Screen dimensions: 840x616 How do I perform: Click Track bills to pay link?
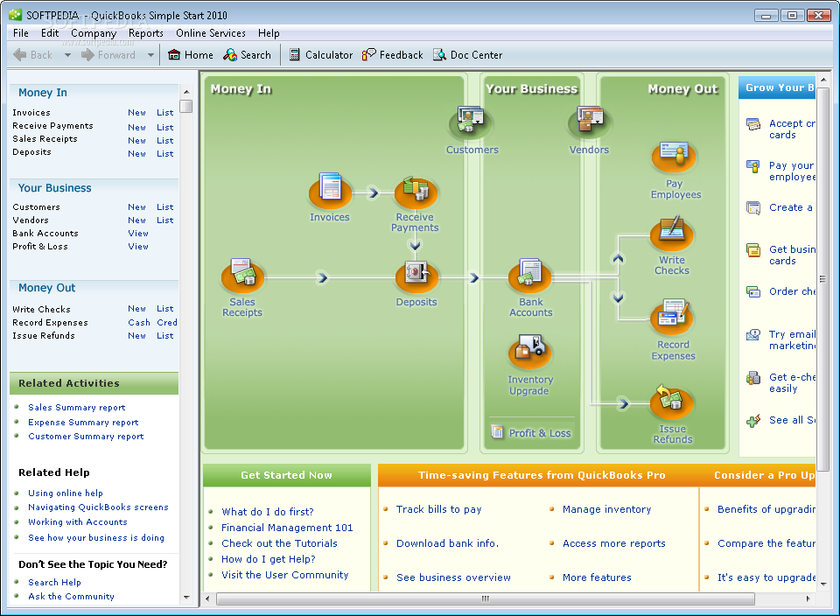[438, 509]
